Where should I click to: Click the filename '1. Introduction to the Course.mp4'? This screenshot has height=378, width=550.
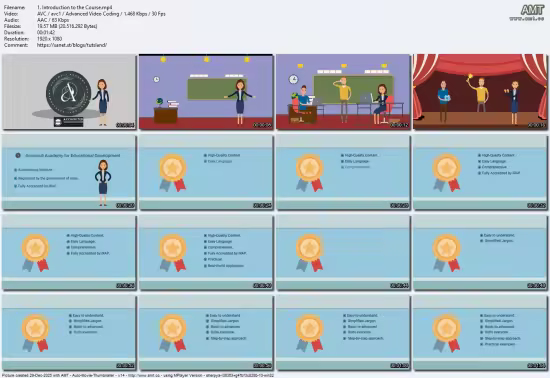coord(74,7)
